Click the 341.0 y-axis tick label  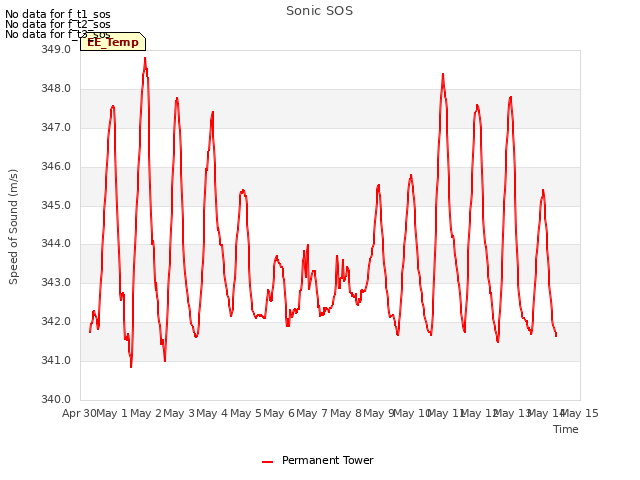tap(56, 360)
